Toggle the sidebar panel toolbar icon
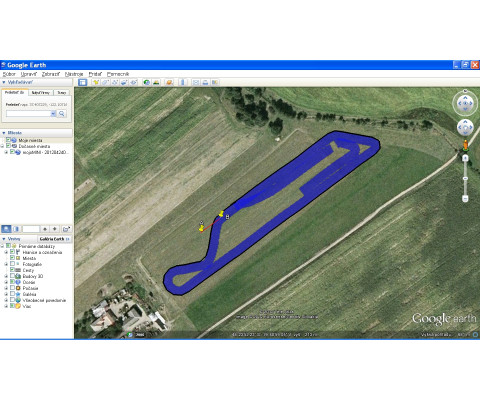This screenshot has height=400, width=480. point(82,82)
